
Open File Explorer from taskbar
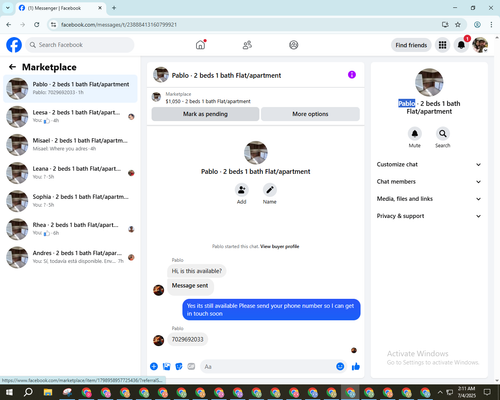pos(48,392)
